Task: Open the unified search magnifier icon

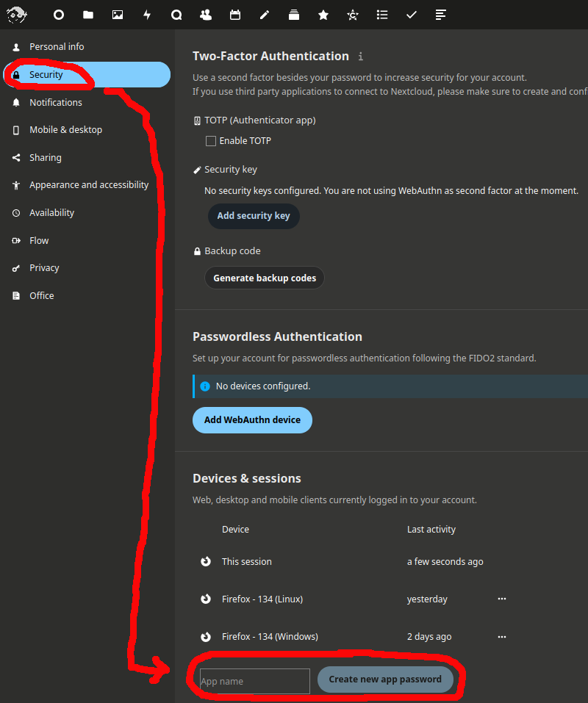Action: [x=176, y=15]
